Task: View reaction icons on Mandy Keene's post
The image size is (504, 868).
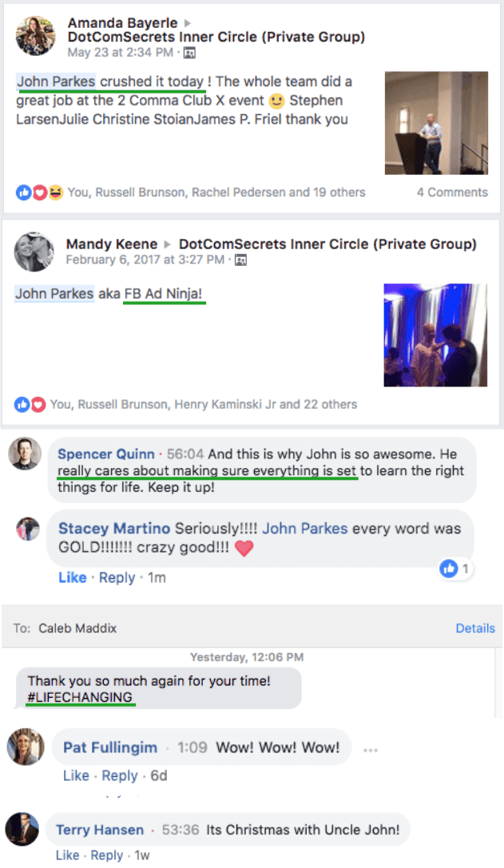Action: [x=30, y=405]
